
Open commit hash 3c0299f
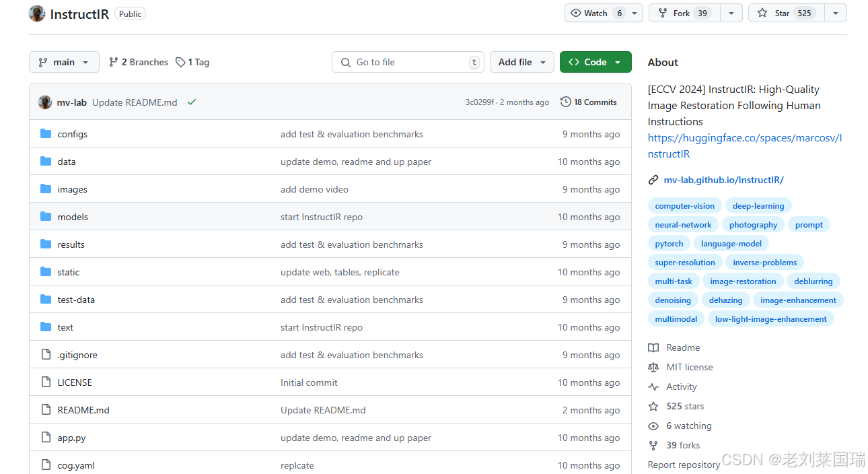tap(479, 102)
